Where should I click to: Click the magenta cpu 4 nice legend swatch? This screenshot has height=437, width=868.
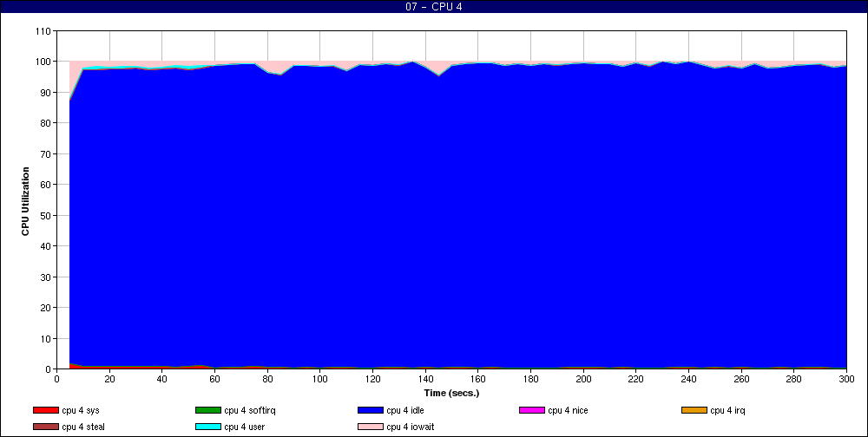532,410
